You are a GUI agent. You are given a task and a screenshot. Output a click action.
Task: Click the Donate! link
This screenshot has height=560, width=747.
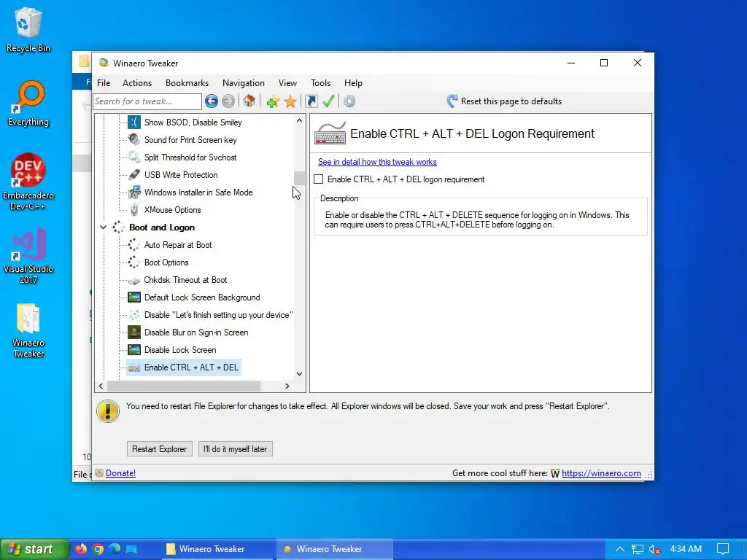(x=120, y=472)
